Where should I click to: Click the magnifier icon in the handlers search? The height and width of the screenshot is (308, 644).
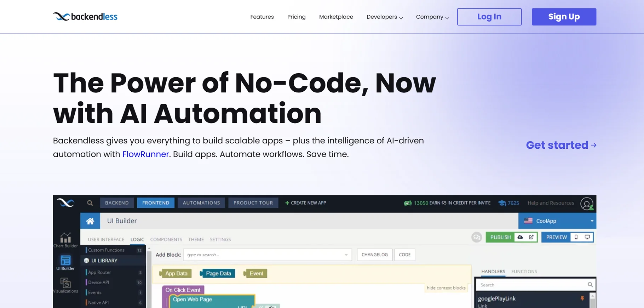(x=590, y=285)
